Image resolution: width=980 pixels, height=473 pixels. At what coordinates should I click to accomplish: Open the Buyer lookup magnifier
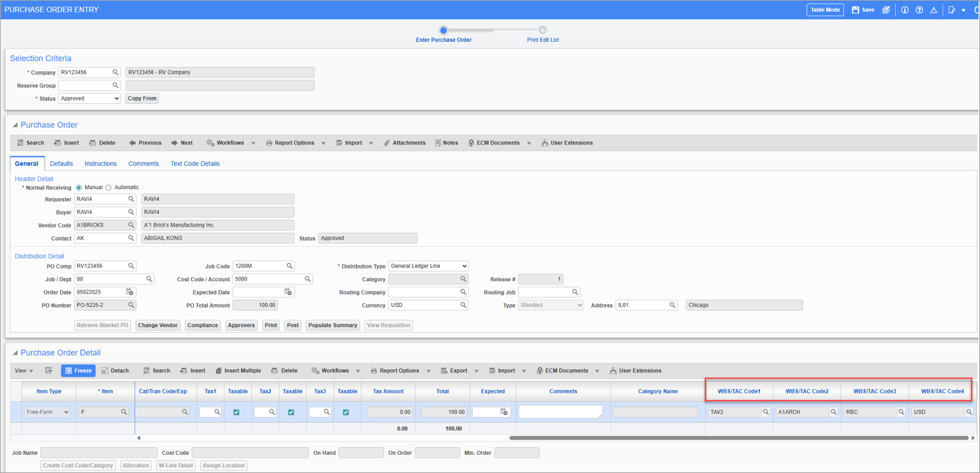pyautogui.click(x=131, y=212)
